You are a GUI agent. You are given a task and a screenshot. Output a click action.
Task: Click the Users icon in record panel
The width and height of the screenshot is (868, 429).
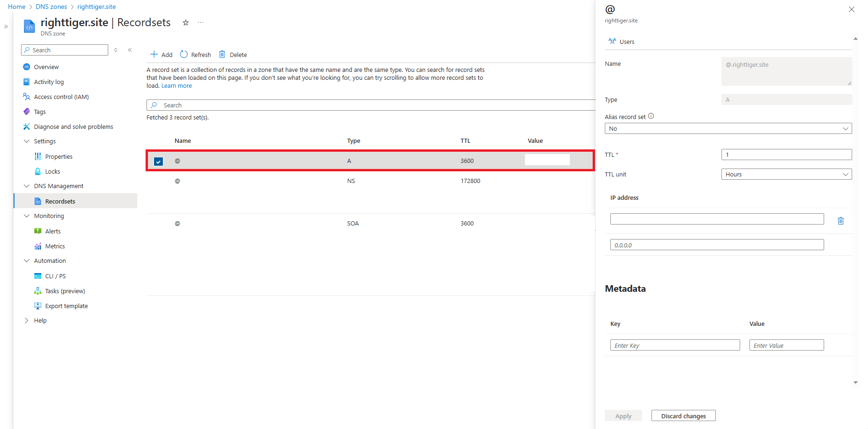[612, 41]
